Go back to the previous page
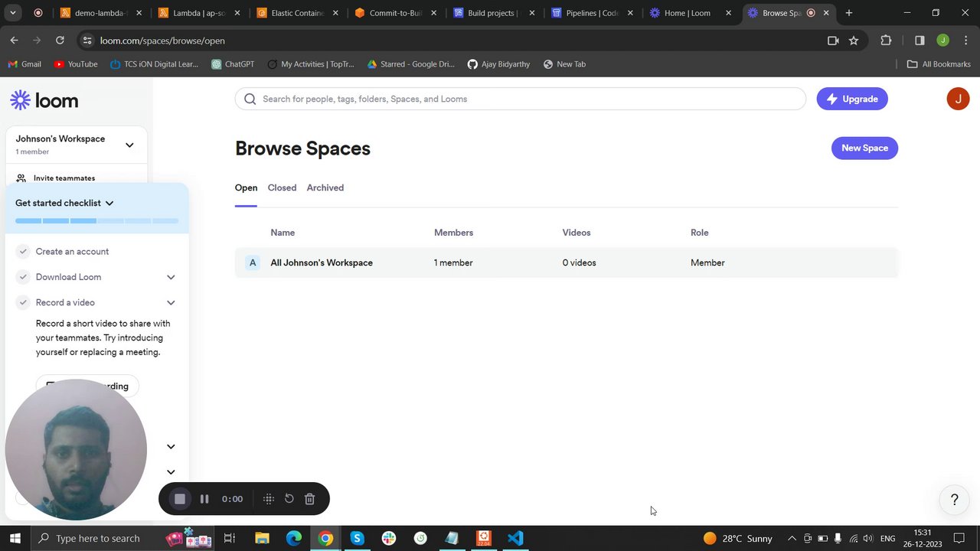 pos(14,41)
